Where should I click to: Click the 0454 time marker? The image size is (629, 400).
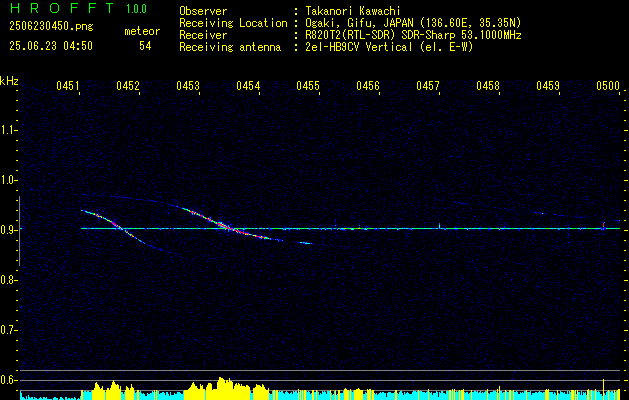tap(248, 86)
